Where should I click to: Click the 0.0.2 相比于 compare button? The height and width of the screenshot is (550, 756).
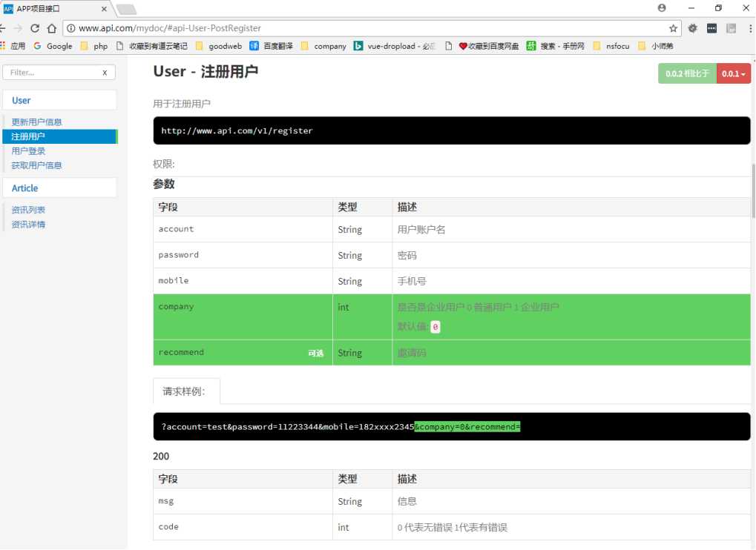pyautogui.click(x=688, y=73)
